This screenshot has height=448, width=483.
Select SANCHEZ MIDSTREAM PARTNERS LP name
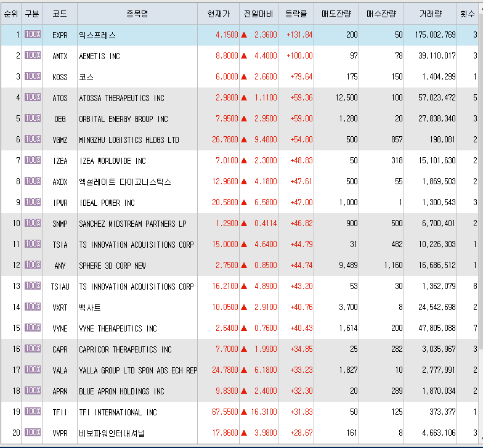133,224
